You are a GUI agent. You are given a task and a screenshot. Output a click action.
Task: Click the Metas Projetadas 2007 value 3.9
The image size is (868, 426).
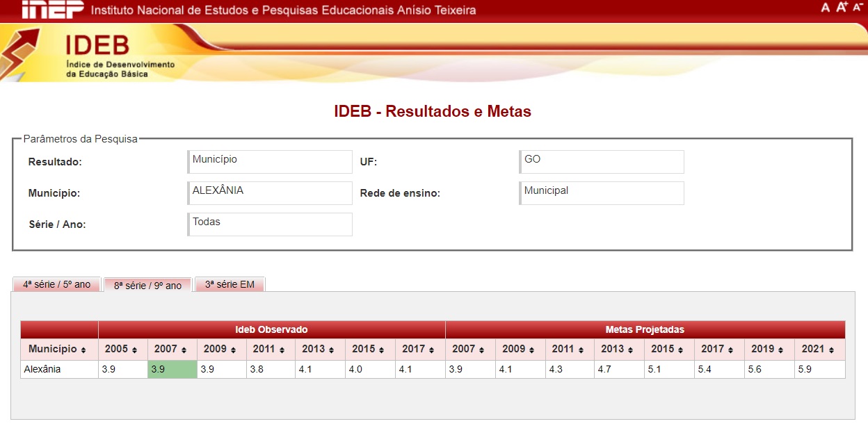pyautogui.click(x=470, y=369)
